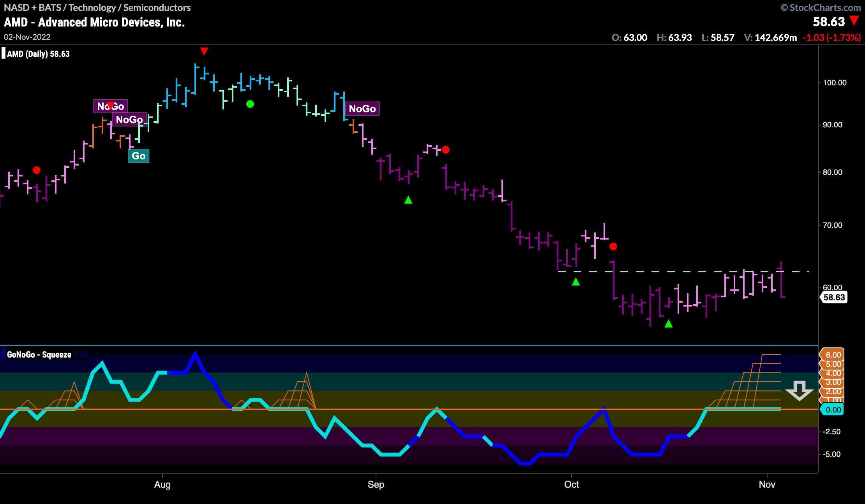
Task: Click the last price bar in November
Action: point(782,280)
